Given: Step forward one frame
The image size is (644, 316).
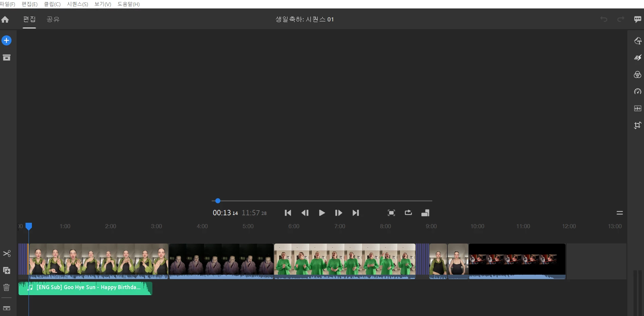Looking at the screenshot, I should click(339, 213).
